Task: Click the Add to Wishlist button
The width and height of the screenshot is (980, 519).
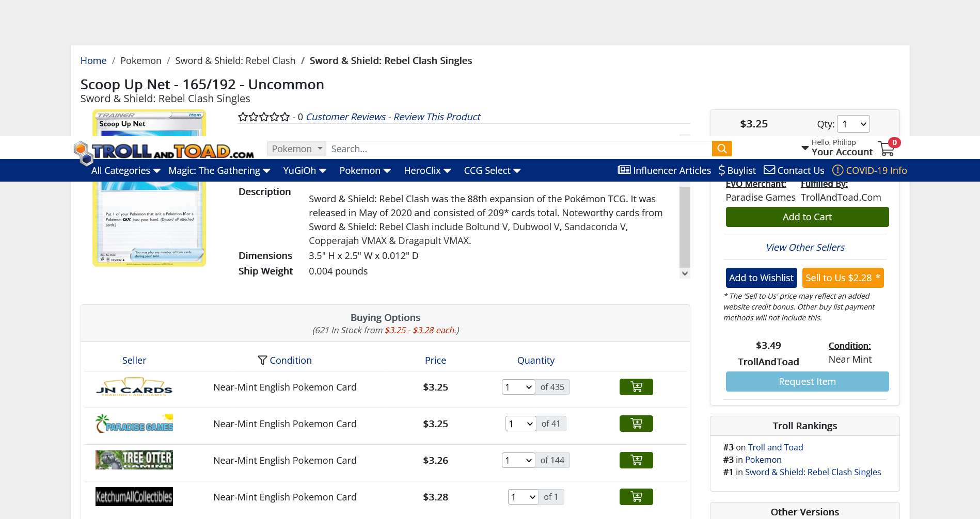Action: point(761,278)
